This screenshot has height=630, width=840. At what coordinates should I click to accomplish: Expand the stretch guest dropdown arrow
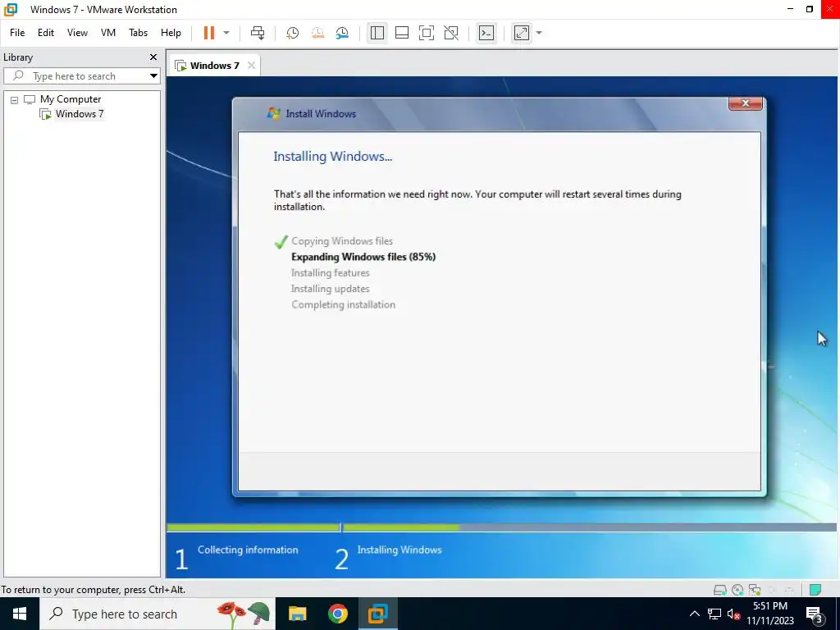(x=539, y=33)
